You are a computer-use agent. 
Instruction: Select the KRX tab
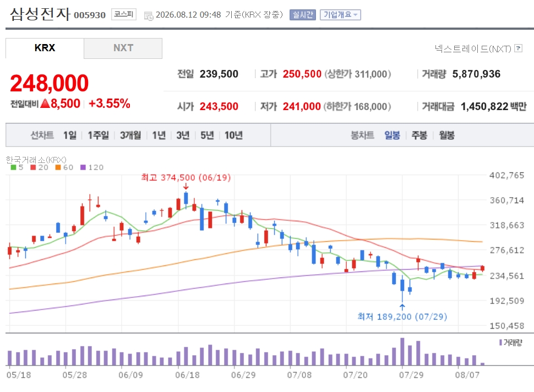pos(45,48)
